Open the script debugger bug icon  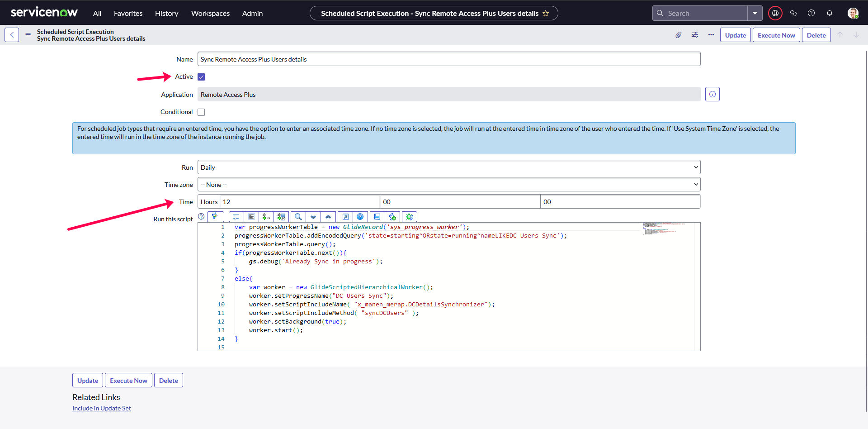pyautogui.click(x=409, y=217)
